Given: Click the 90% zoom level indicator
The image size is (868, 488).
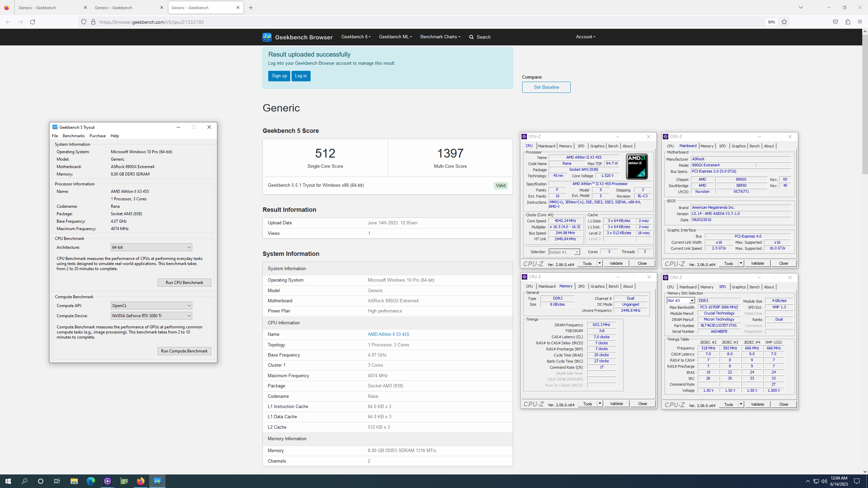Looking at the screenshot, I should click(771, 22).
